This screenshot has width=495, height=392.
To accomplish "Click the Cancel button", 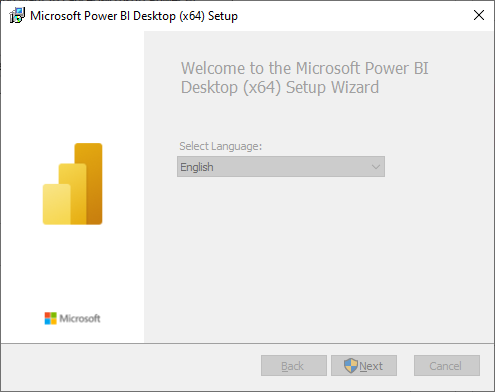I will (x=447, y=366).
